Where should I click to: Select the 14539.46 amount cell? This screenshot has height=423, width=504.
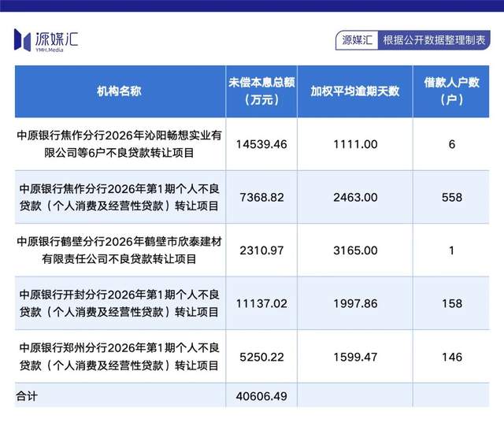[261, 144]
